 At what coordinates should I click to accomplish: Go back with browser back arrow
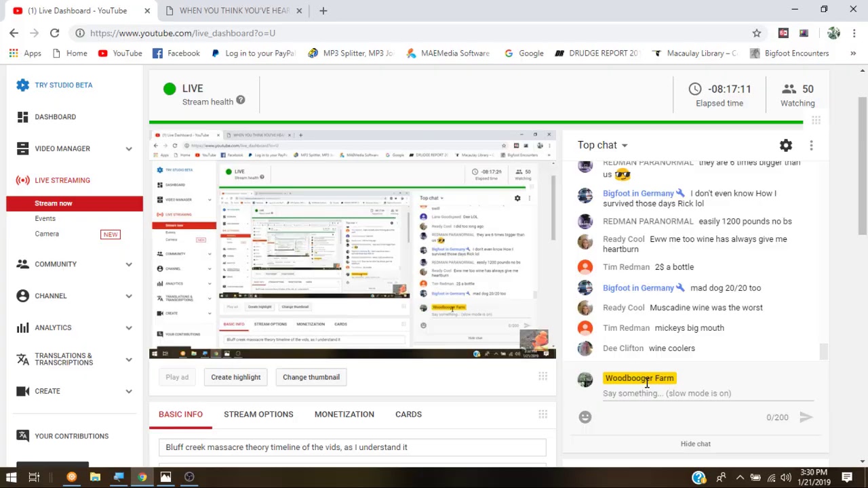(14, 33)
